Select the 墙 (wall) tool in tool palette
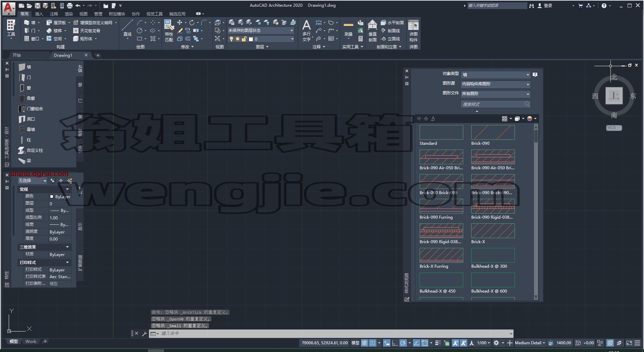This screenshot has width=644, height=352. click(x=25, y=67)
